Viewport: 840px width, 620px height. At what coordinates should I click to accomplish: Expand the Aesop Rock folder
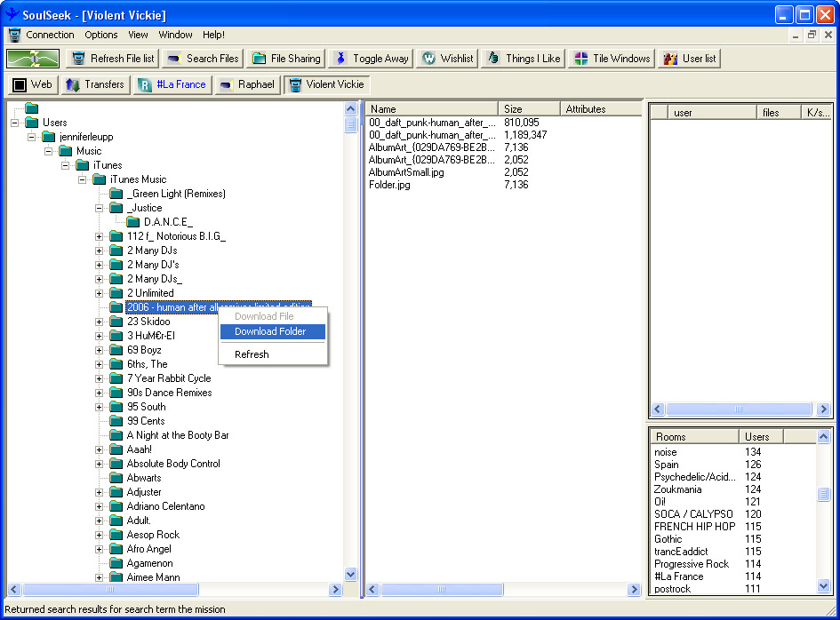[x=99, y=535]
